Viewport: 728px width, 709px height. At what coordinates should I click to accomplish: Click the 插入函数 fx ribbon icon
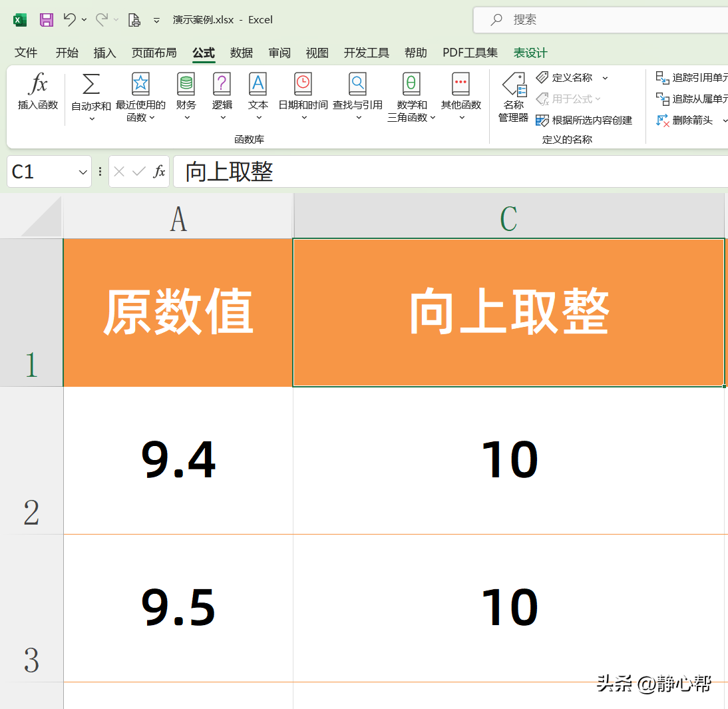[38, 84]
